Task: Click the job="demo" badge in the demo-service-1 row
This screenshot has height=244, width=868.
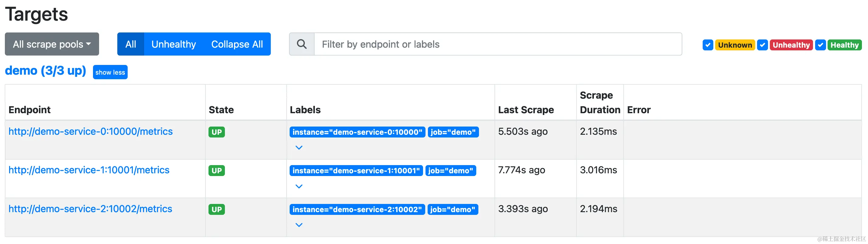Action: [x=450, y=171]
